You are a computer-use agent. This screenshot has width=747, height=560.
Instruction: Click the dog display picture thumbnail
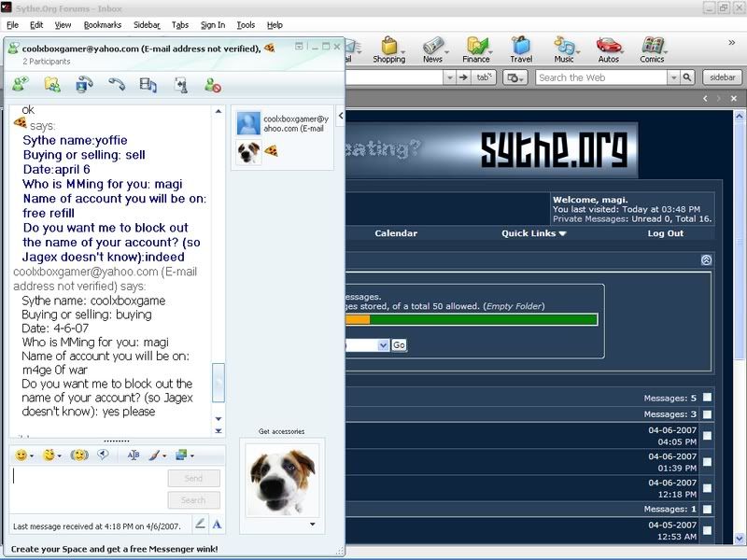click(x=248, y=152)
